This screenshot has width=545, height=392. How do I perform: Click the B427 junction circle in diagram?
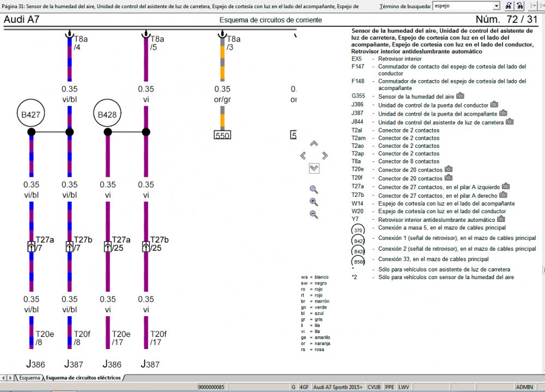31,114
